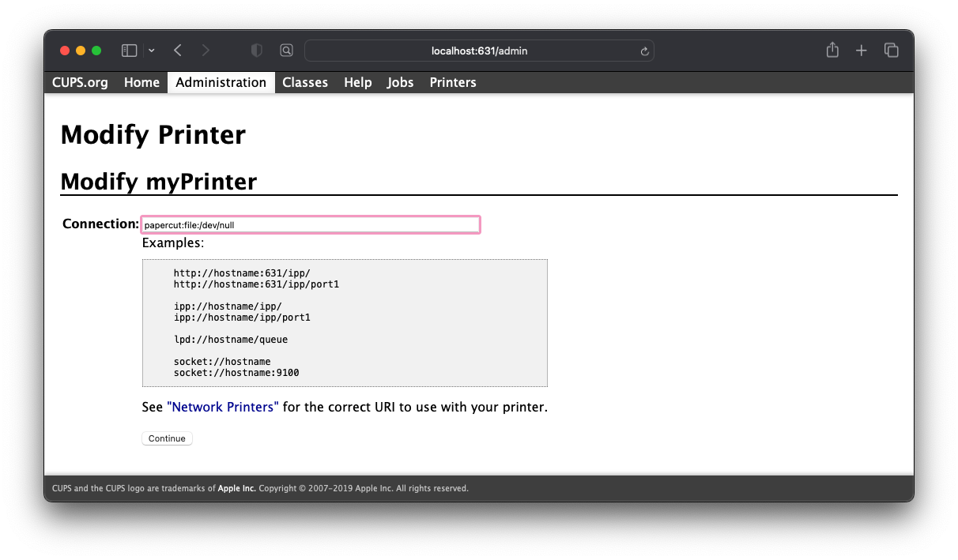Open a new tab with plus icon

[862, 51]
